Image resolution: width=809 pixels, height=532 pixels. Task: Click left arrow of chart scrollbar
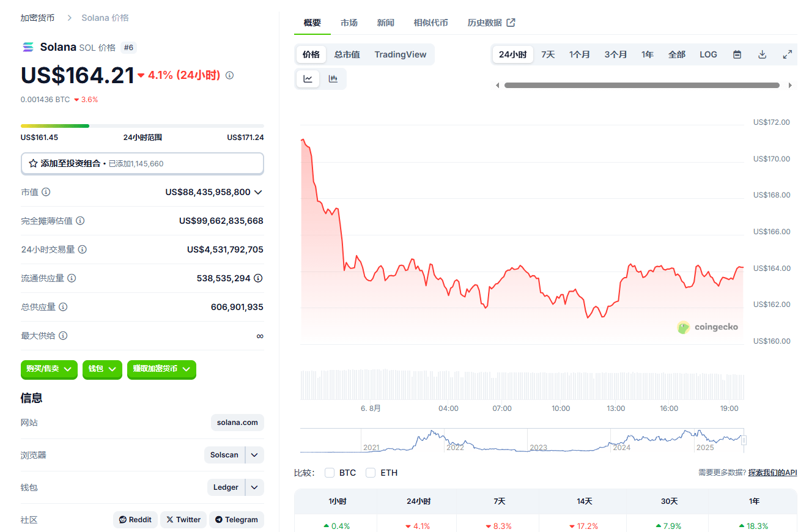[497, 86]
